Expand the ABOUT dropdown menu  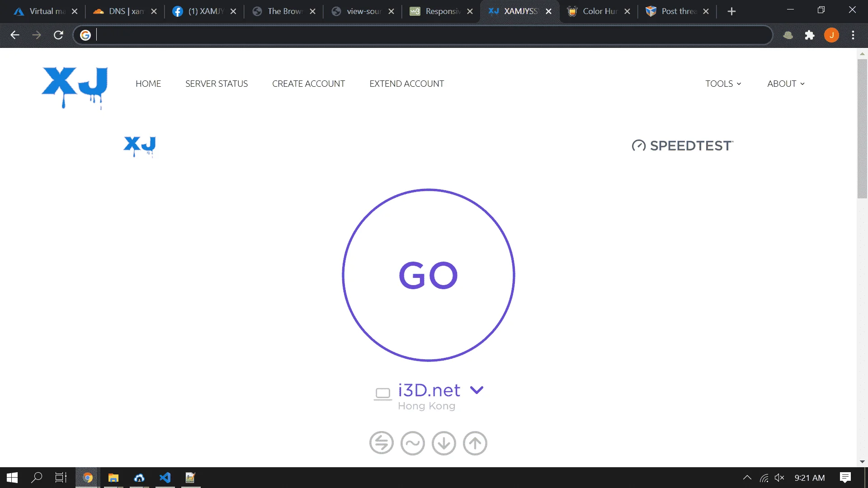pyautogui.click(x=786, y=84)
